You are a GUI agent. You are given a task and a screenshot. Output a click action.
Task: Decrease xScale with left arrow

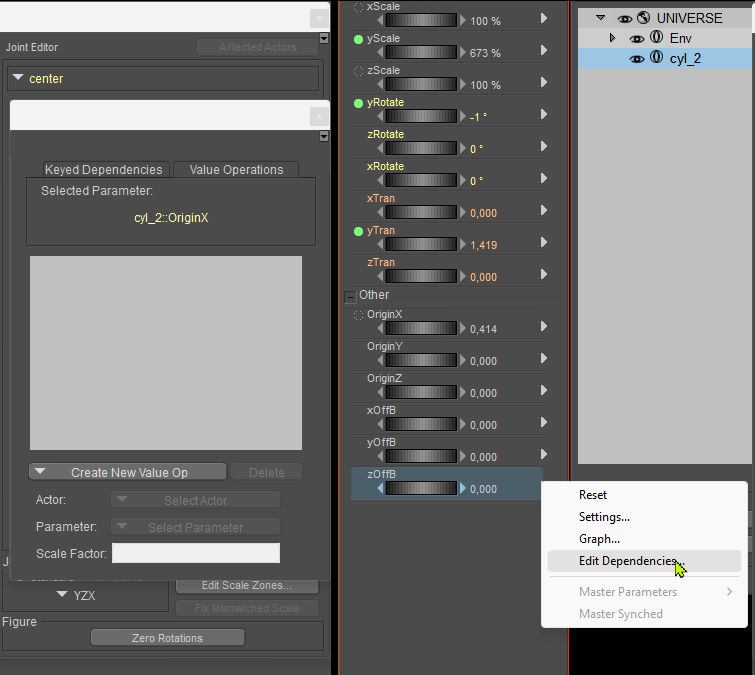(x=380, y=20)
